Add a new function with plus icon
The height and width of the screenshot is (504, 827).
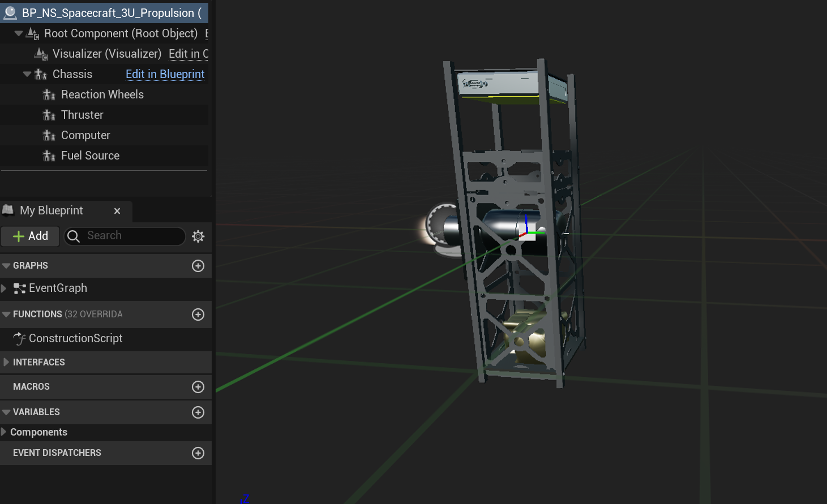coord(198,315)
